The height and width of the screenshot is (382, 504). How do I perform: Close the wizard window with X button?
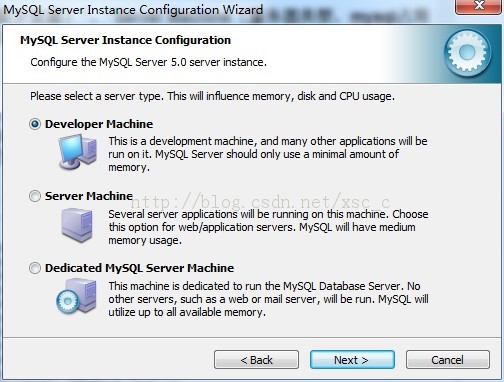pyautogui.click(x=479, y=6)
